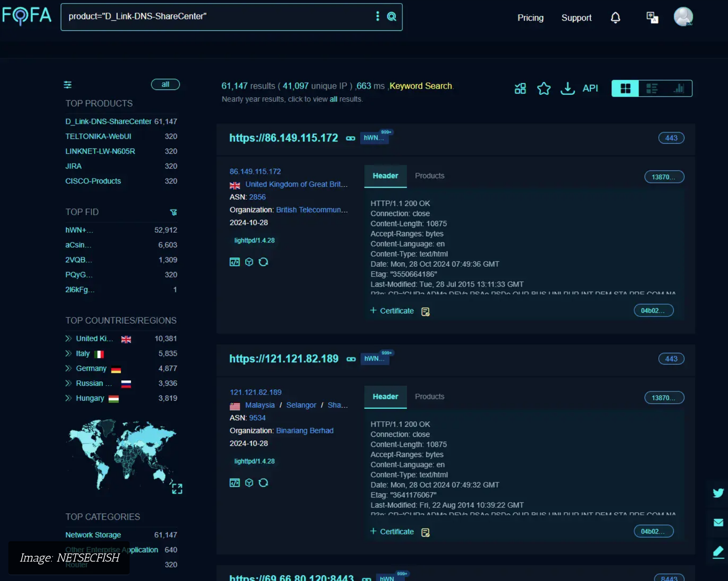Click the Twitter share icon

pyautogui.click(x=718, y=493)
